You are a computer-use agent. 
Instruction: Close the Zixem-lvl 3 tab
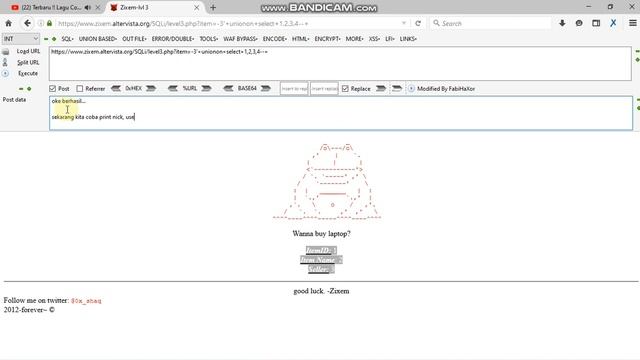point(197,7)
